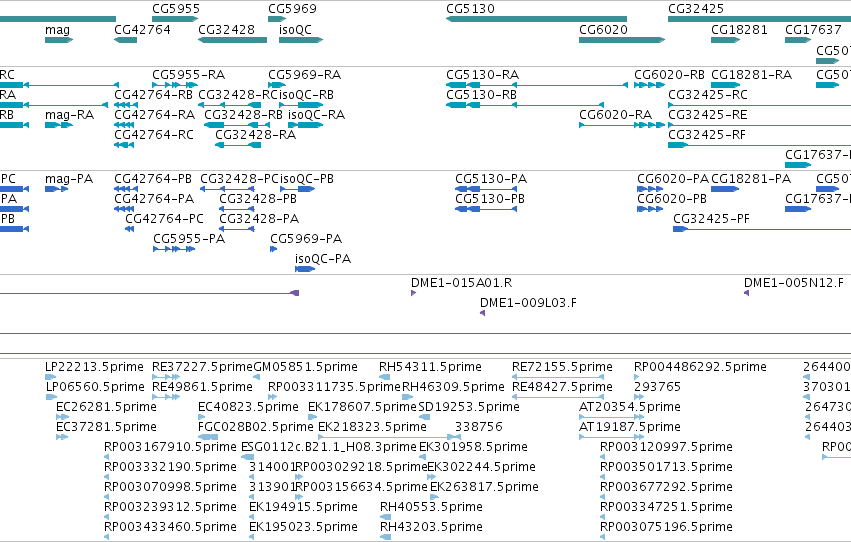This screenshot has width=851, height=542.
Task: Click the LP06560.5prime EST label
Action: [96, 387]
